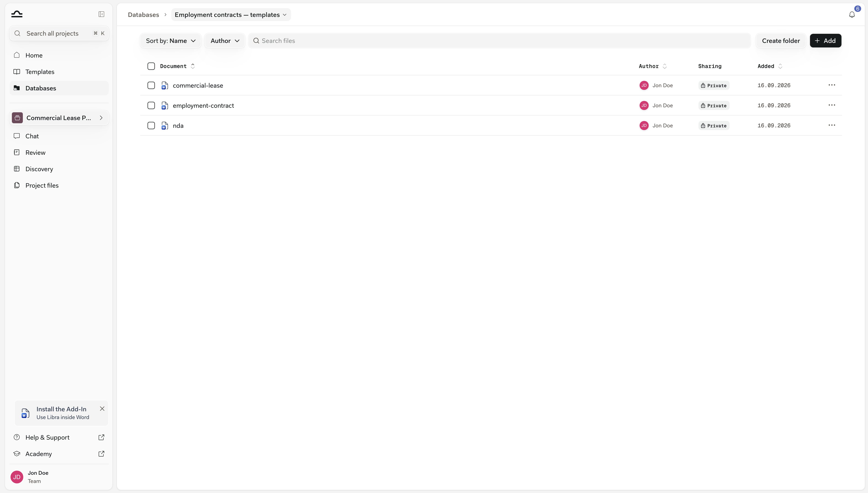Click the Added date of commercial-lease
868x493 pixels.
click(x=774, y=85)
